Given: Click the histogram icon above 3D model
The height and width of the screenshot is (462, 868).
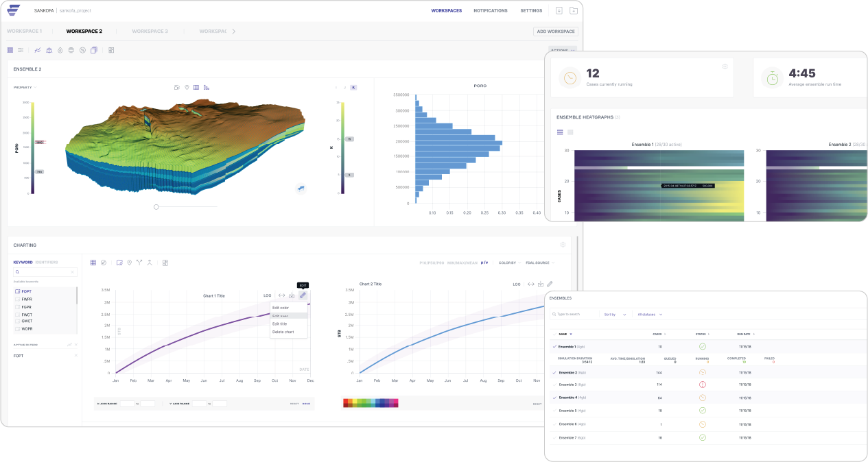Looking at the screenshot, I should click(207, 87).
